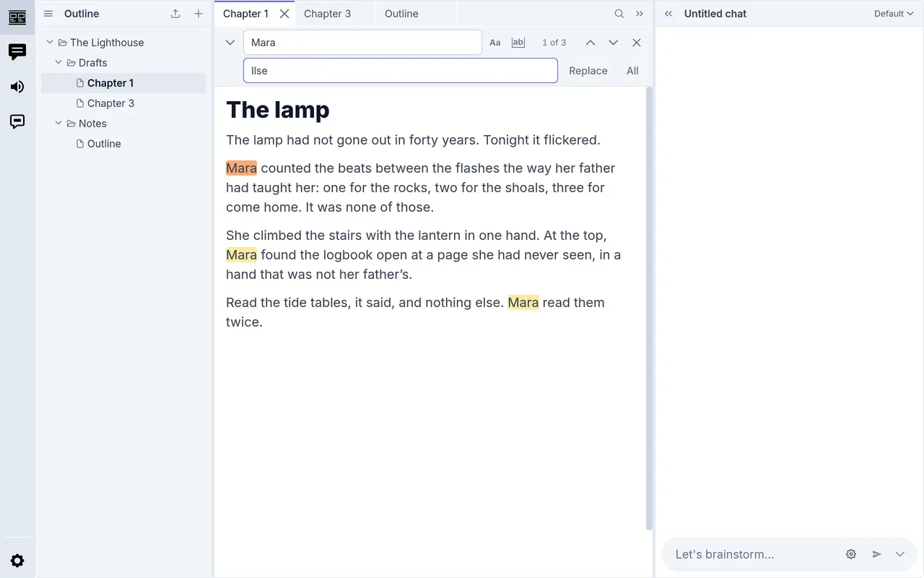This screenshot has height=578, width=924.
Task: Click the heading The lamp
Action: [278, 110]
